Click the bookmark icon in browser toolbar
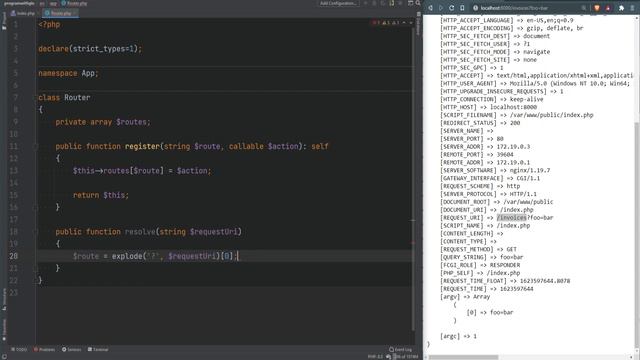 click(x=462, y=8)
